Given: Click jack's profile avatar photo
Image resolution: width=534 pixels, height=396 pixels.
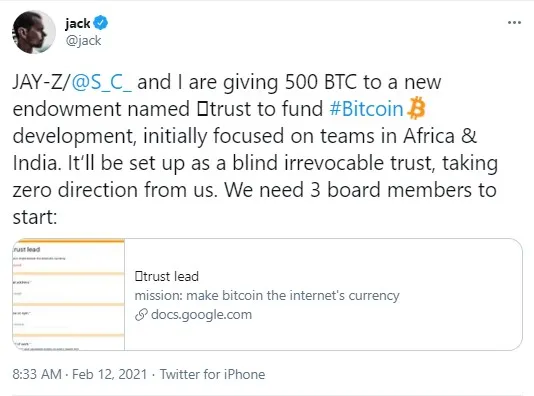Looking at the screenshot, I should click(x=34, y=32).
